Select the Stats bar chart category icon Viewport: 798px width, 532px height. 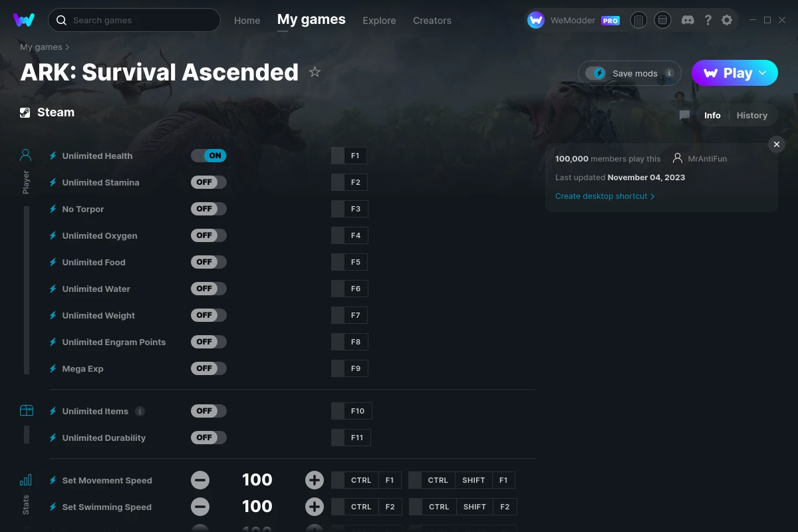(26, 479)
